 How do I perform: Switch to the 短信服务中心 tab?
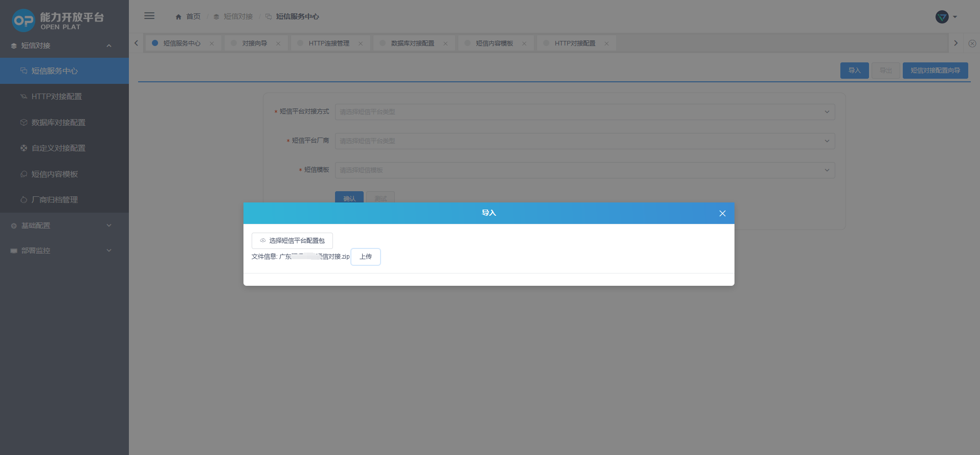click(x=184, y=43)
